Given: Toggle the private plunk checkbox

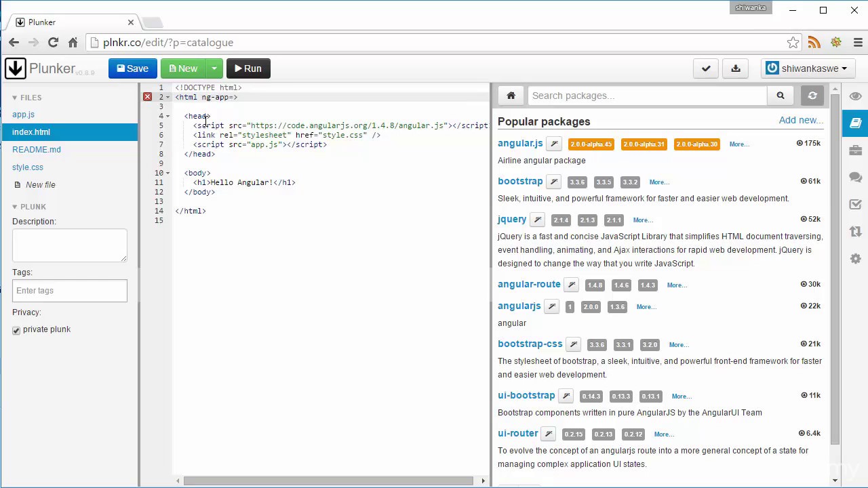Looking at the screenshot, I should pos(16,330).
